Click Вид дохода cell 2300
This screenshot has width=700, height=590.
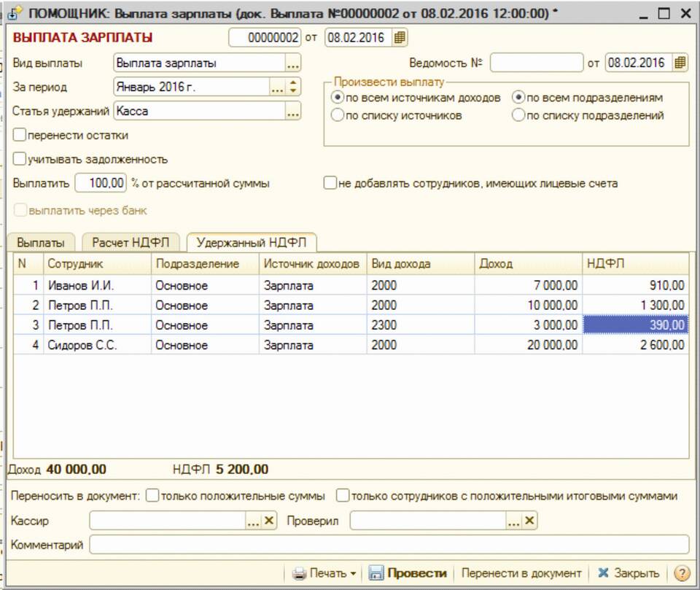420,325
